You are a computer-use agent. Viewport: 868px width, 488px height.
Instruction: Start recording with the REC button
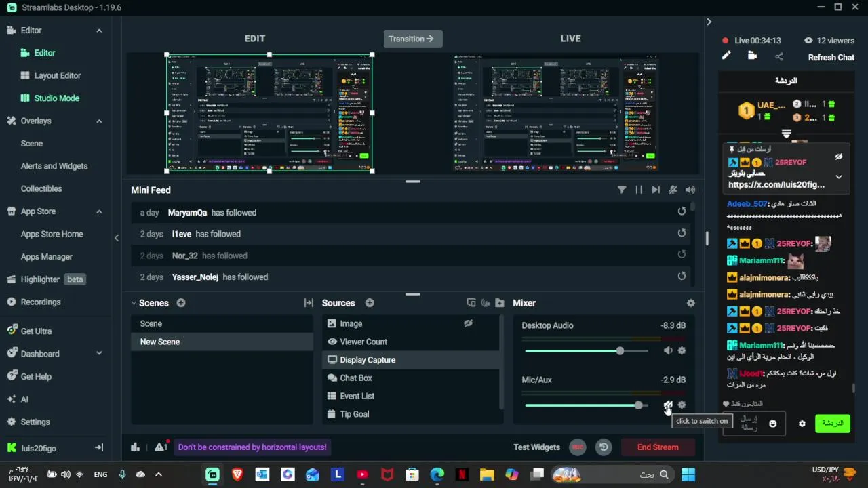(x=578, y=447)
